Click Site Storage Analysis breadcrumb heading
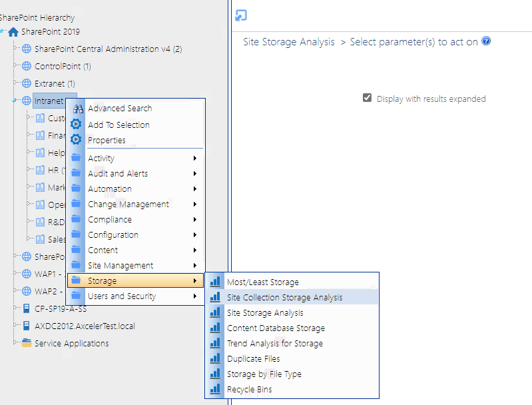This screenshot has width=532, height=405. click(x=289, y=42)
